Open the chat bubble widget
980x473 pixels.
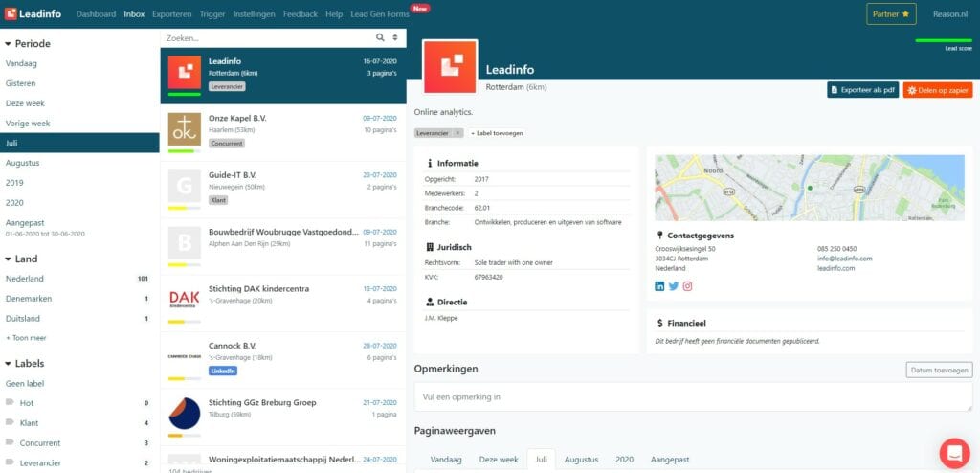pyautogui.click(x=954, y=453)
